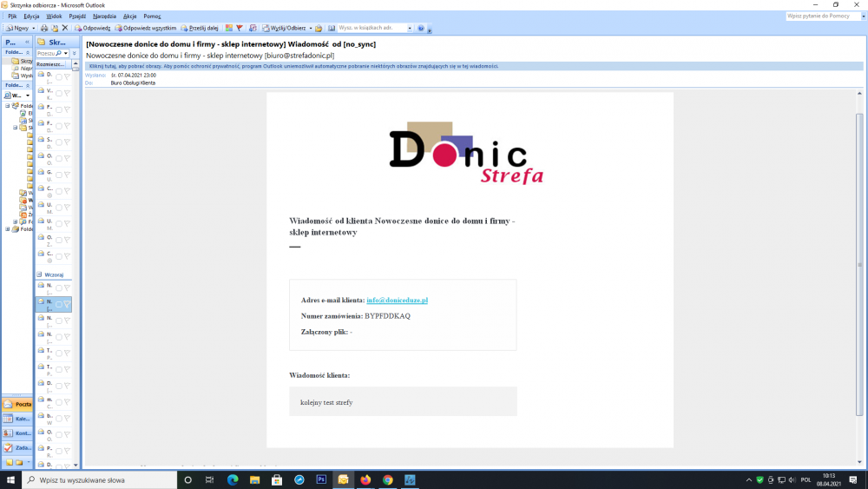
Task: Click the red Follow Up flag icon
Action: (x=240, y=28)
